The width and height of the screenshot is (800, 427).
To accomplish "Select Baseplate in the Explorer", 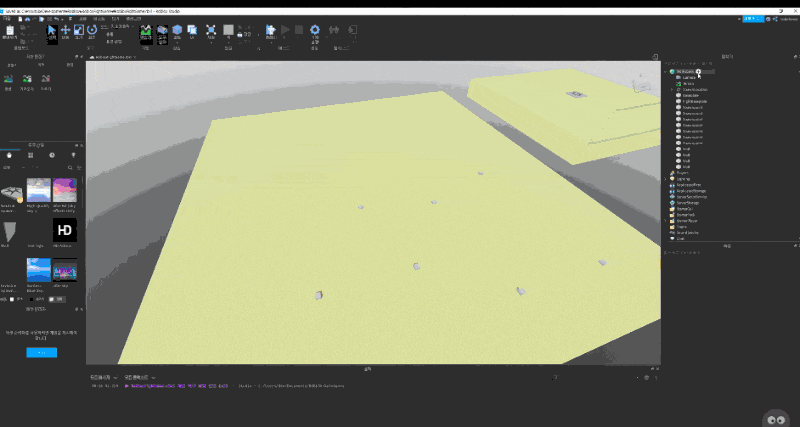I will click(690, 95).
